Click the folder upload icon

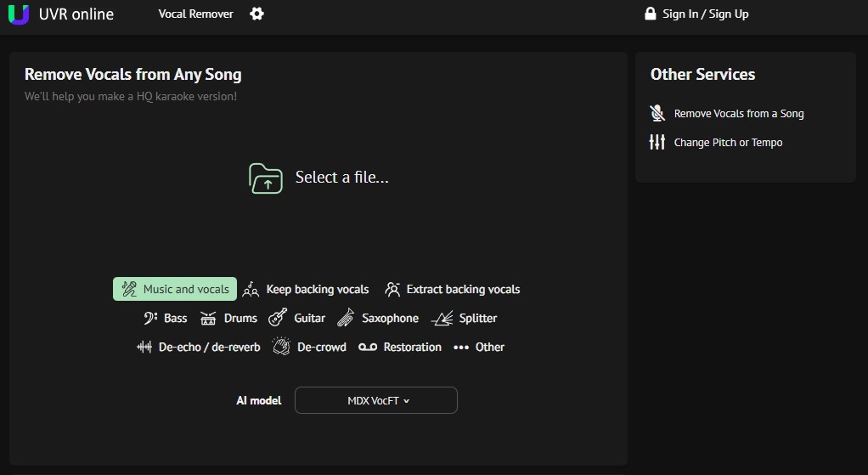[x=266, y=178]
